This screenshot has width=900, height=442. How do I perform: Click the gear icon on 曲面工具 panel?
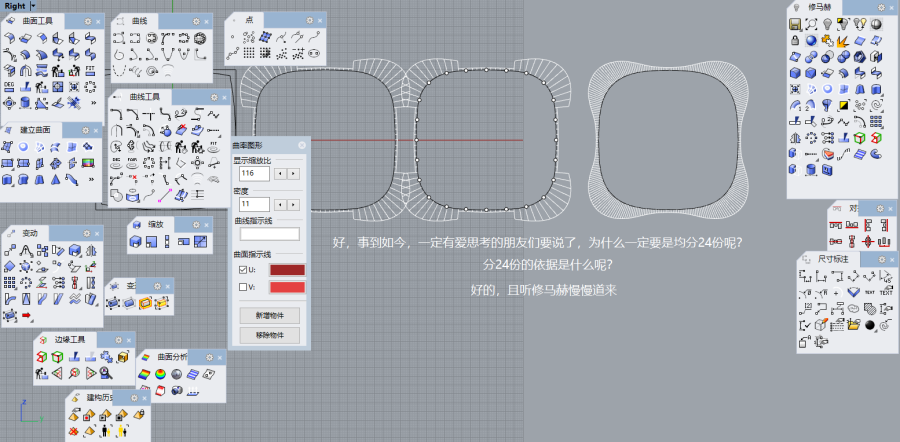(86, 20)
